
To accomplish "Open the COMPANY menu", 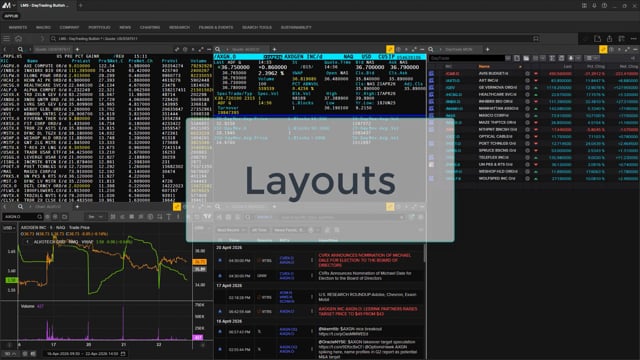I will coord(69,27).
